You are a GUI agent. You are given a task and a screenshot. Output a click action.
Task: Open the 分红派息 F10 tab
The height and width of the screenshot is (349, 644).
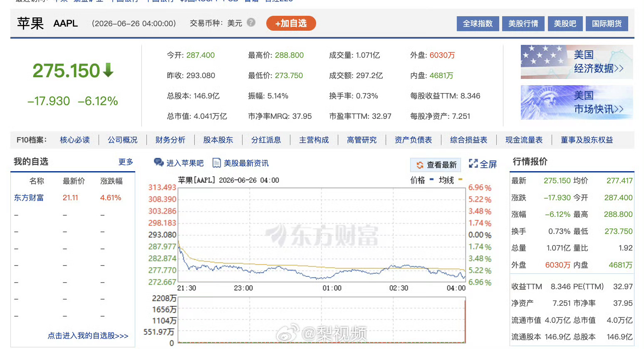point(266,140)
